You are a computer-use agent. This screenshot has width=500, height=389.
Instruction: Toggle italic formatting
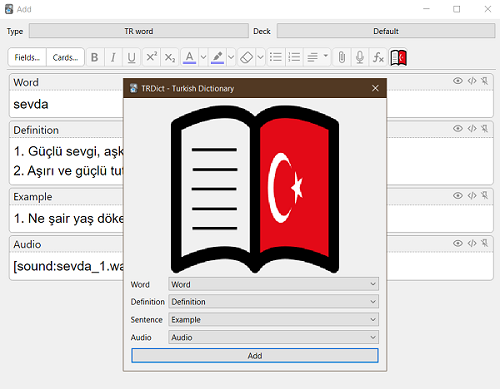coord(113,57)
